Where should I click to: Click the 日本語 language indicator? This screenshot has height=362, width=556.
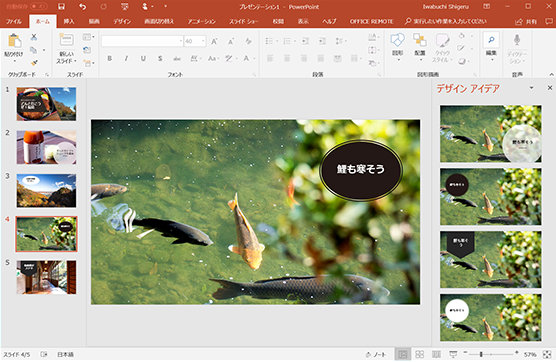coord(65,354)
